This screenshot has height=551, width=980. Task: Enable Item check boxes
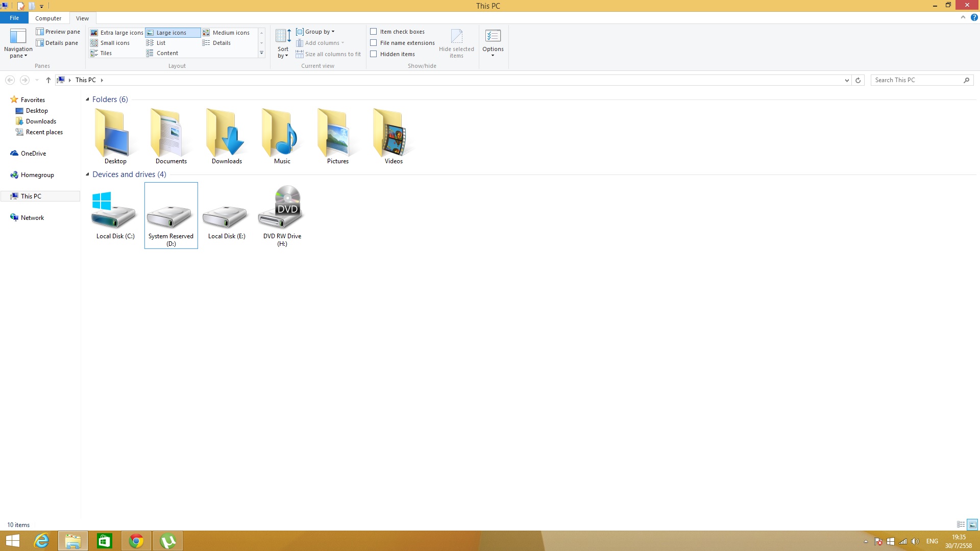tap(374, 32)
